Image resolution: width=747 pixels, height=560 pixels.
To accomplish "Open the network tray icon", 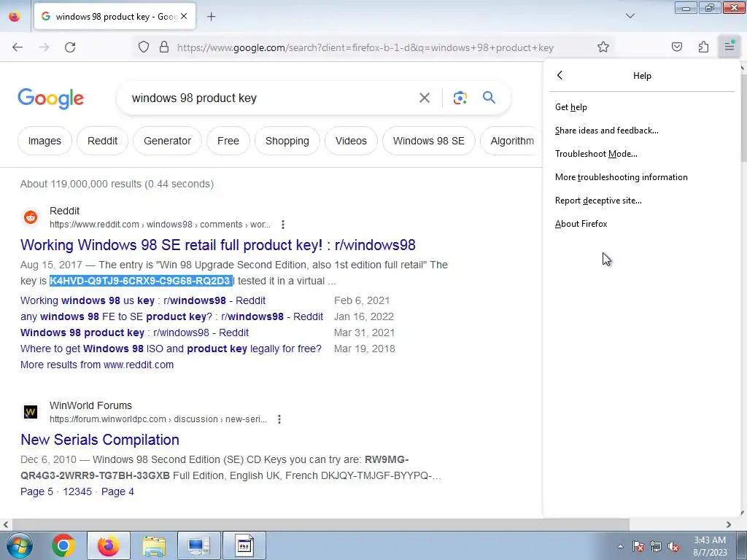I will click(656, 547).
